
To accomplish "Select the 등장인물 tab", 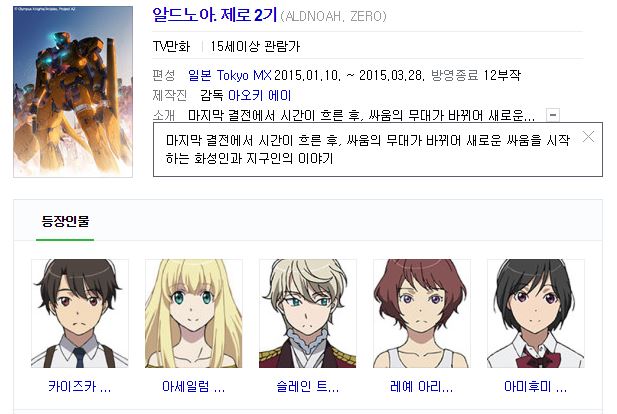I will (65, 221).
